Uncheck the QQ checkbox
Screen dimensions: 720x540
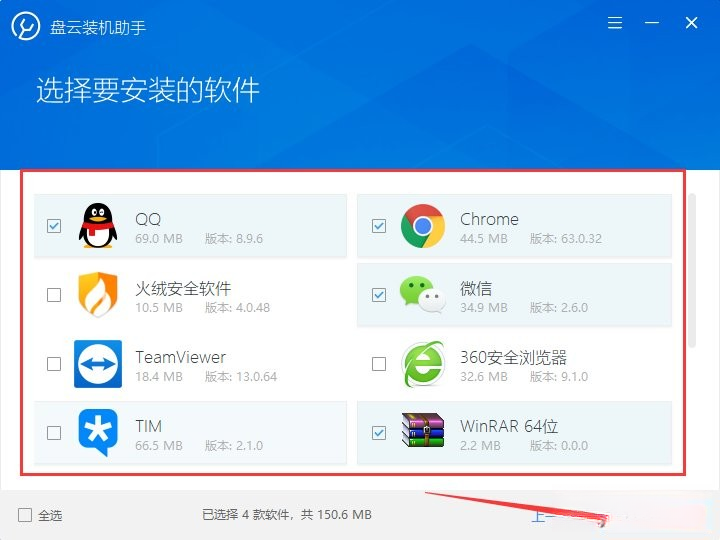pos(54,226)
